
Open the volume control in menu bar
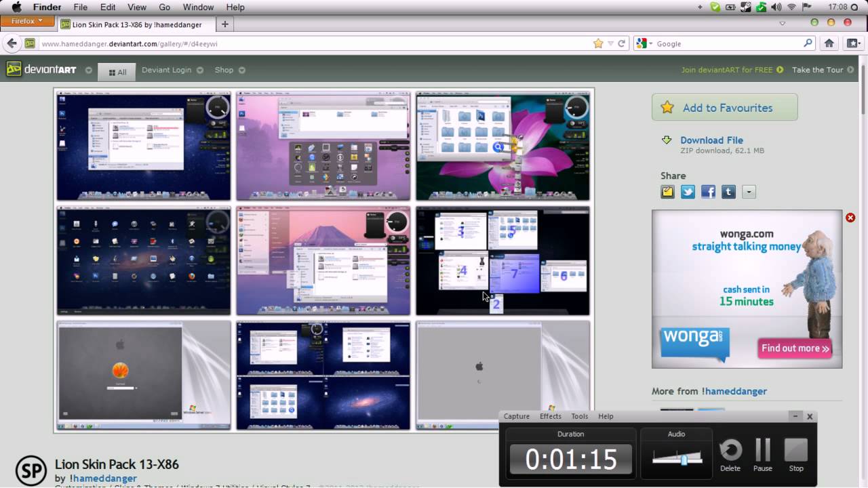[776, 7]
